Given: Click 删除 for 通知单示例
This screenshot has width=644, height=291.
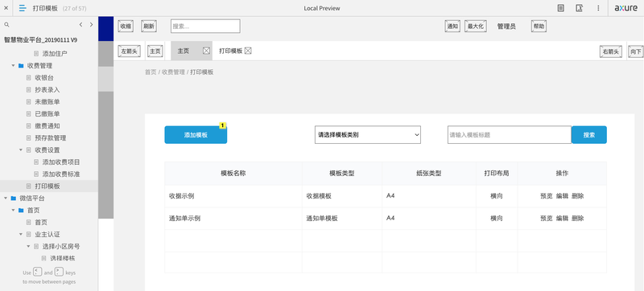Looking at the screenshot, I should (577, 219).
